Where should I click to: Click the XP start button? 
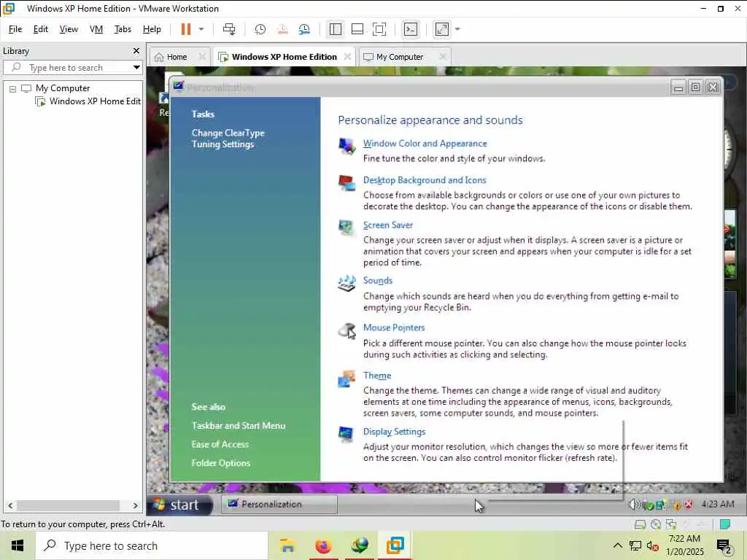tap(179, 505)
